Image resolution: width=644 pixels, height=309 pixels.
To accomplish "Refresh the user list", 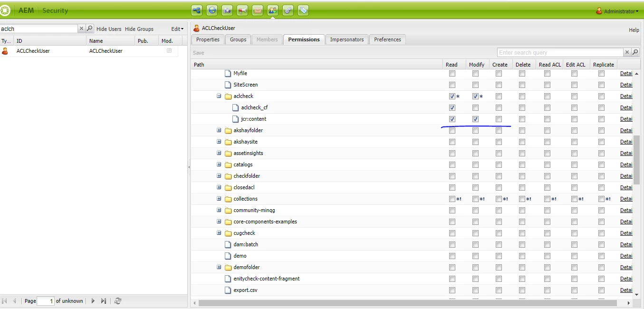I will 118,301.
